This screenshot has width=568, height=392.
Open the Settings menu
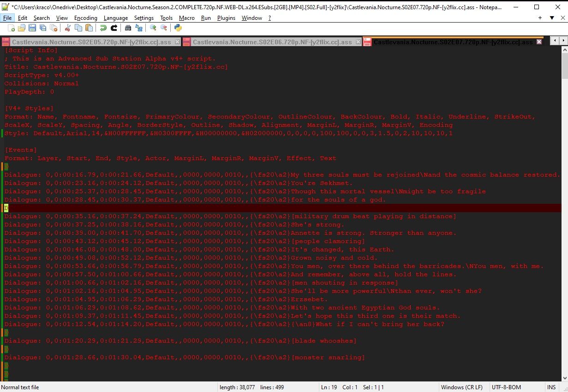(x=144, y=18)
